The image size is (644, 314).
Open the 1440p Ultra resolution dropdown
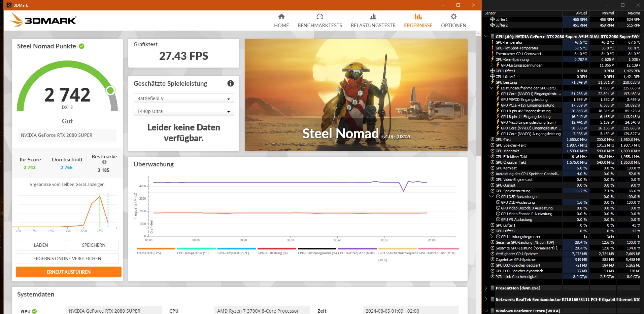(184, 111)
